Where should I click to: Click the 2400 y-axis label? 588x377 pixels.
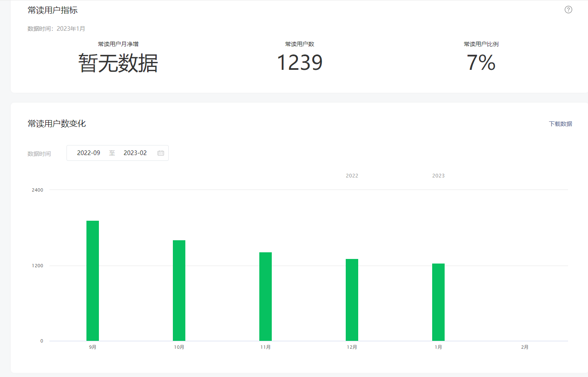[37, 190]
